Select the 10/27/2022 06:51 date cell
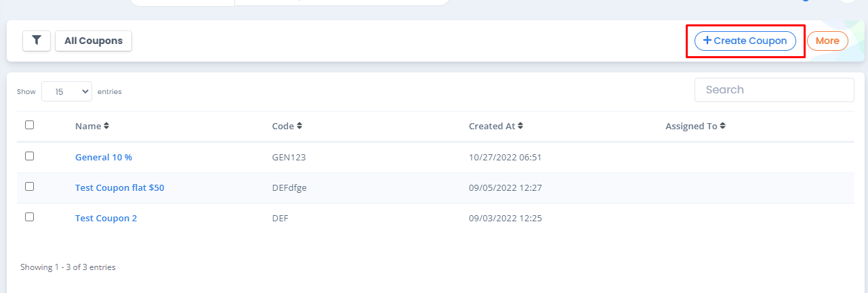This screenshot has height=293, width=868. (x=505, y=157)
